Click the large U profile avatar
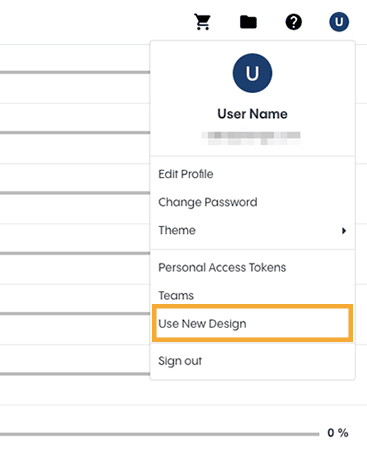This screenshot has width=367, height=450. coord(252,73)
